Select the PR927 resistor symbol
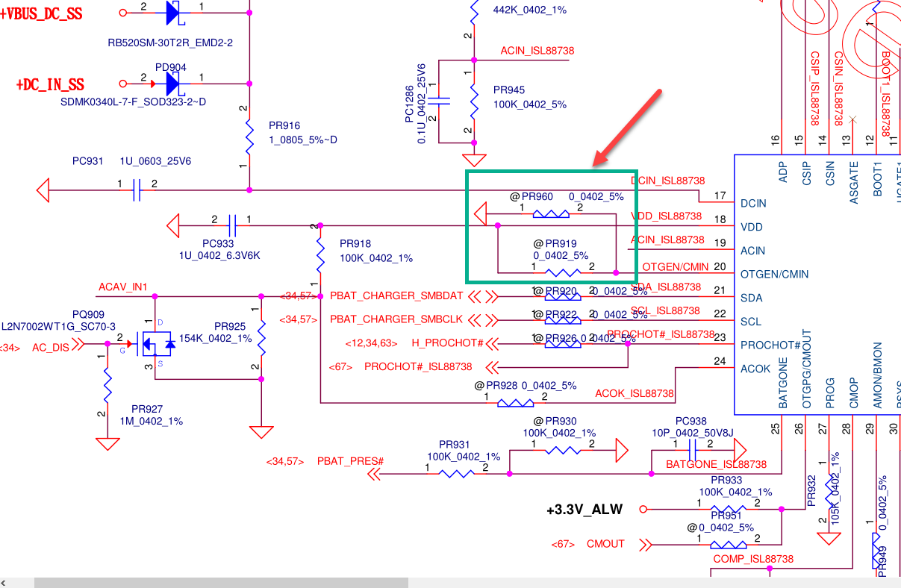This screenshot has width=901, height=588. click(x=107, y=386)
